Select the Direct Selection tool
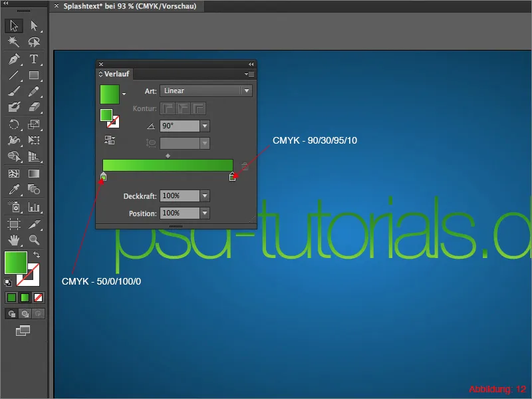The width and height of the screenshot is (532, 399). (34, 26)
